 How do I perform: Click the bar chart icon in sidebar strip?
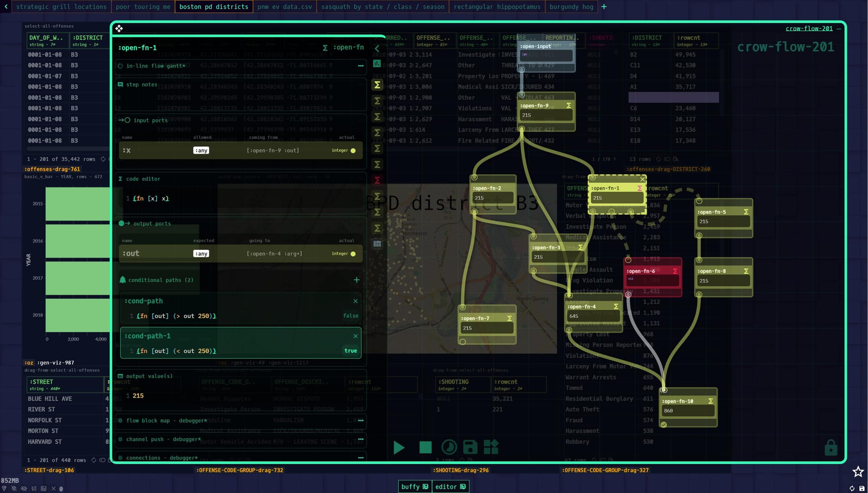tap(377, 64)
